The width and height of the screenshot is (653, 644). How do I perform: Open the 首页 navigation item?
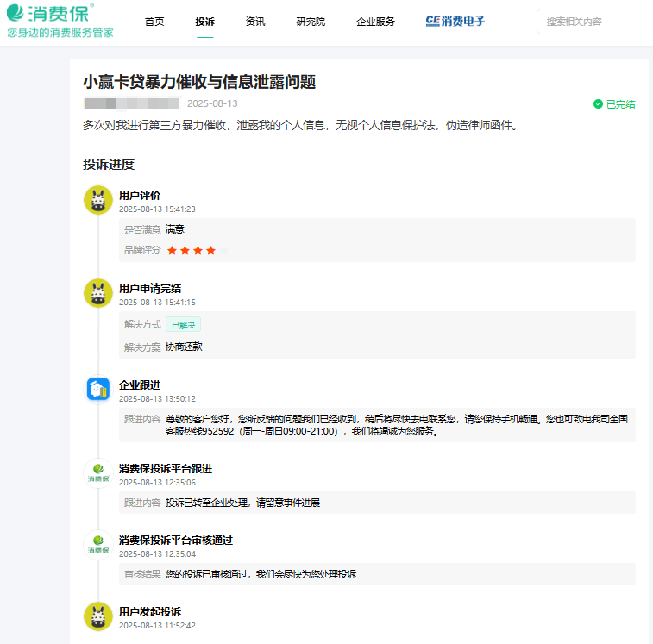154,22
